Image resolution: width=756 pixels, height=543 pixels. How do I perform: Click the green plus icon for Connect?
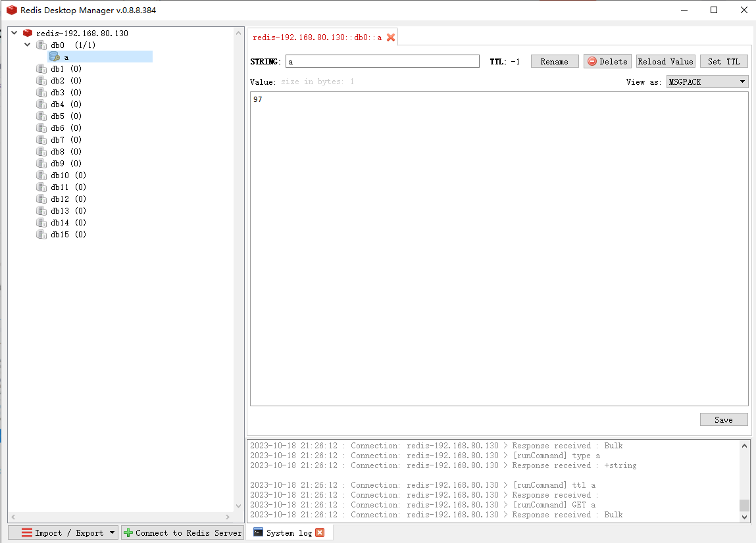[128, 532]
